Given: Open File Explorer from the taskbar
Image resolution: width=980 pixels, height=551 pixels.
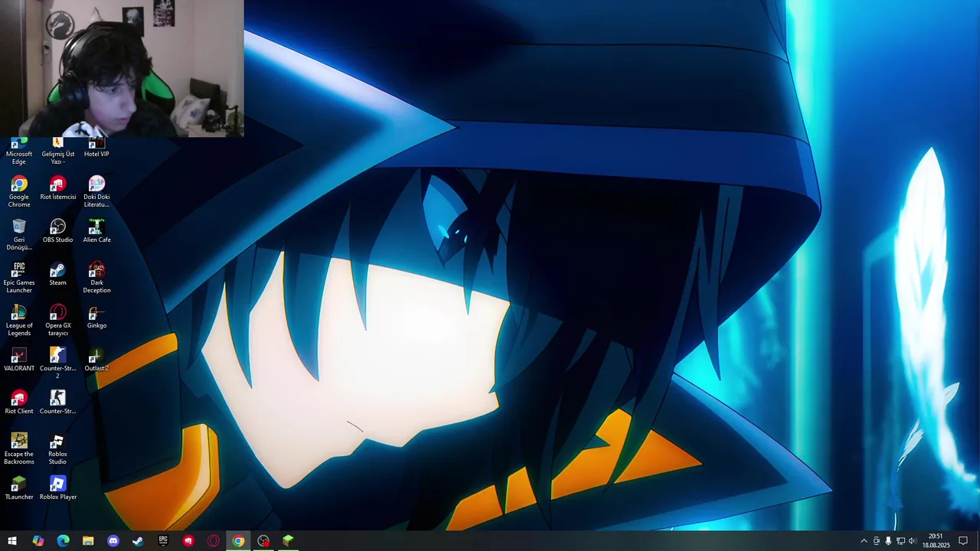Looking at the screenshot, I should pos(88,541).
